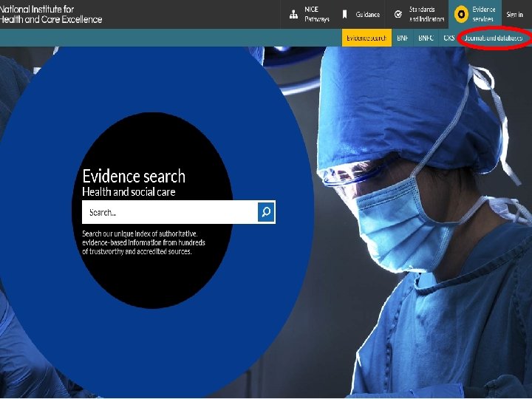The width and height of the screenshot is (532, 399).
Task: Click the Sign in link
Action: [515, 15]
